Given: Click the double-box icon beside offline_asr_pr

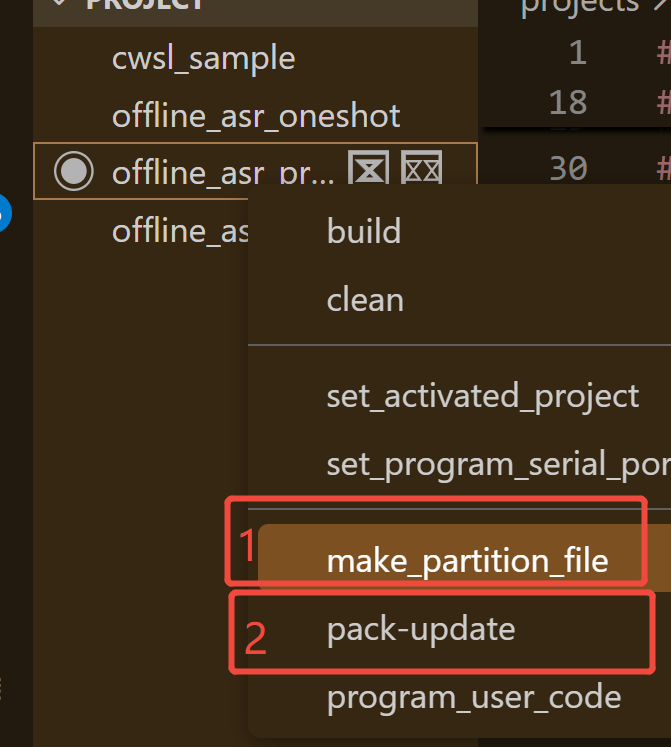Looking at the screenshot, I should (x=421, y=171).
